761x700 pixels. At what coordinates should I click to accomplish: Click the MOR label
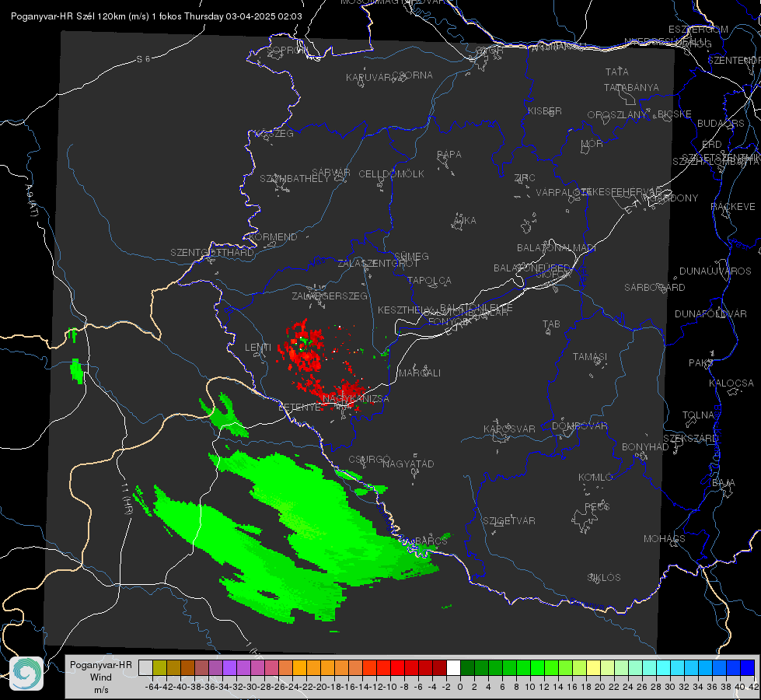[592, 144]
